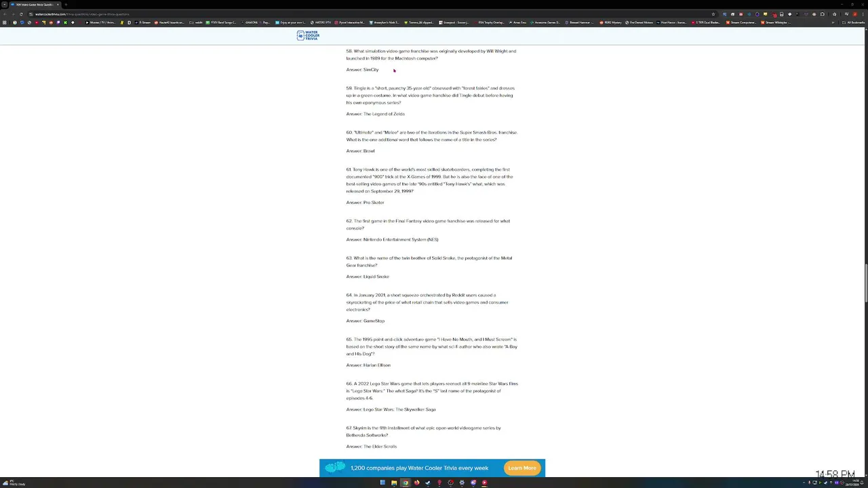868x488 pixels.
Task: Open the Blessed Hammer bookmark
Action: [x=578, y=22]
